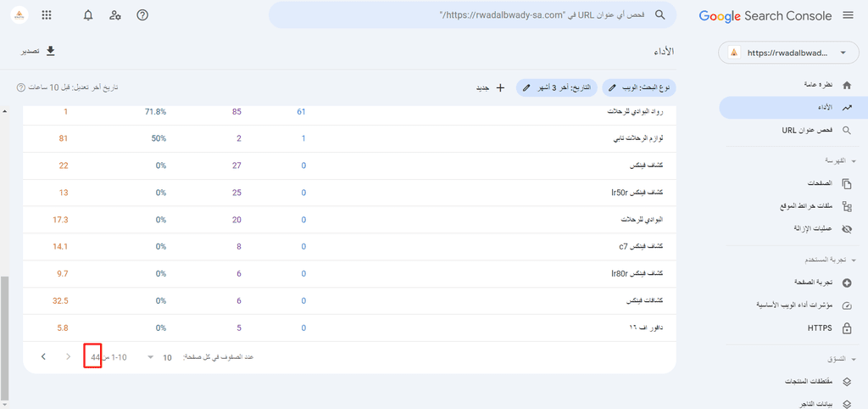Add a new filter with جديد

tap(491, 87)
